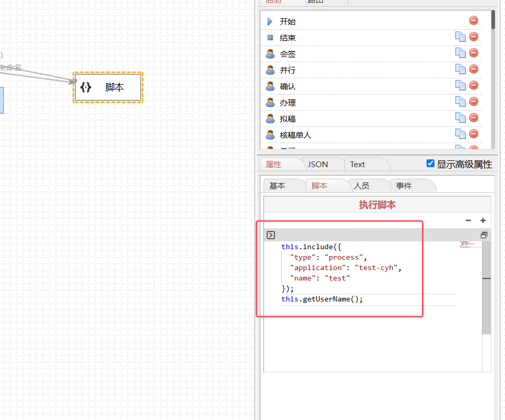Switch to the JSON tab

pyautogui.click(x=322, y=165)
